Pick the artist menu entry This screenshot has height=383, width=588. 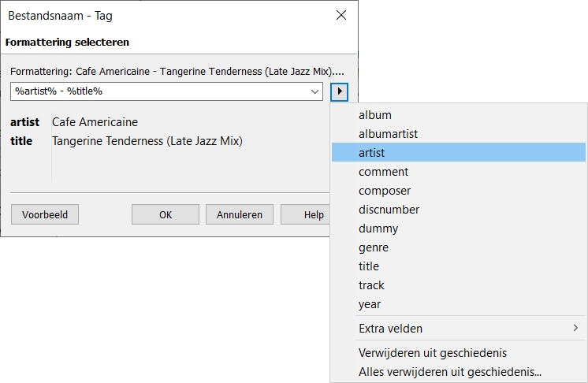tap(372, 153)
